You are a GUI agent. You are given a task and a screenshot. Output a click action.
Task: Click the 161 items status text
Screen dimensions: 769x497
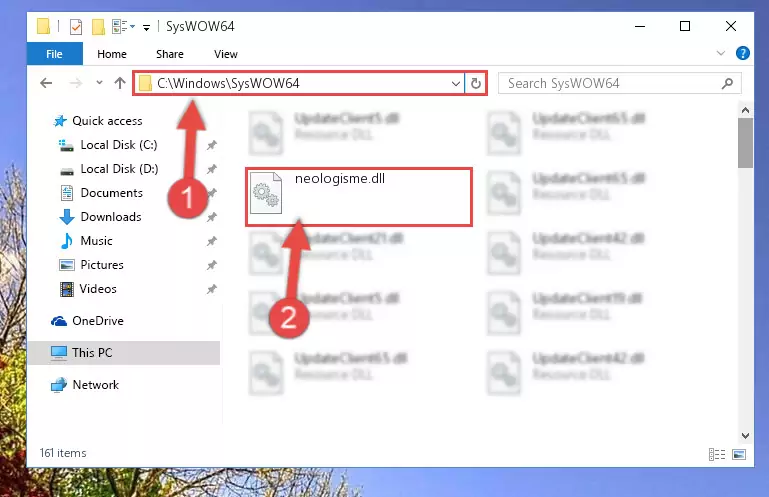[x=63, y=453]
